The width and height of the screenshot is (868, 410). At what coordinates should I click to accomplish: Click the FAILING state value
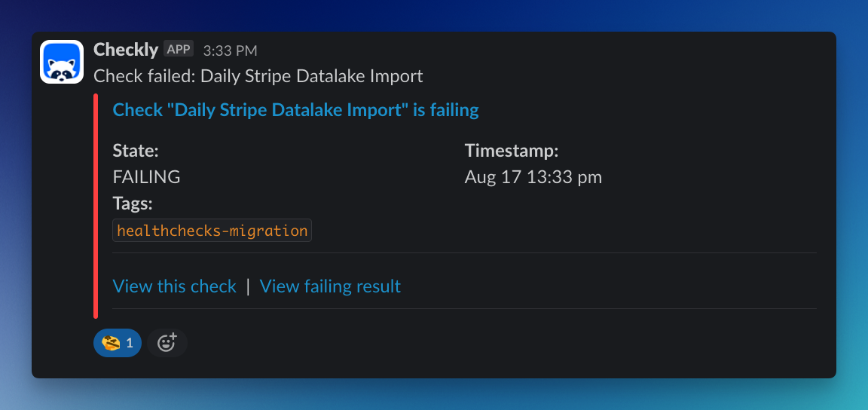(146, 177)
